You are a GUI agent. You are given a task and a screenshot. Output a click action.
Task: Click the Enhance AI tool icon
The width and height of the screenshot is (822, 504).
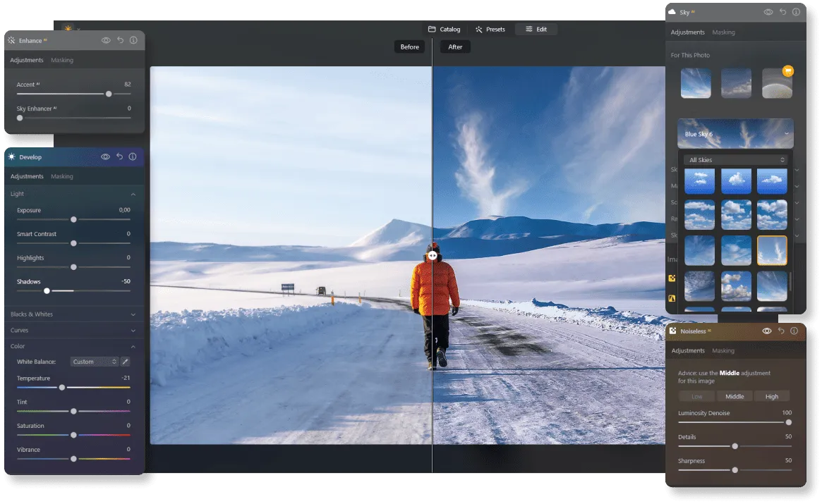tap(11, 40)
